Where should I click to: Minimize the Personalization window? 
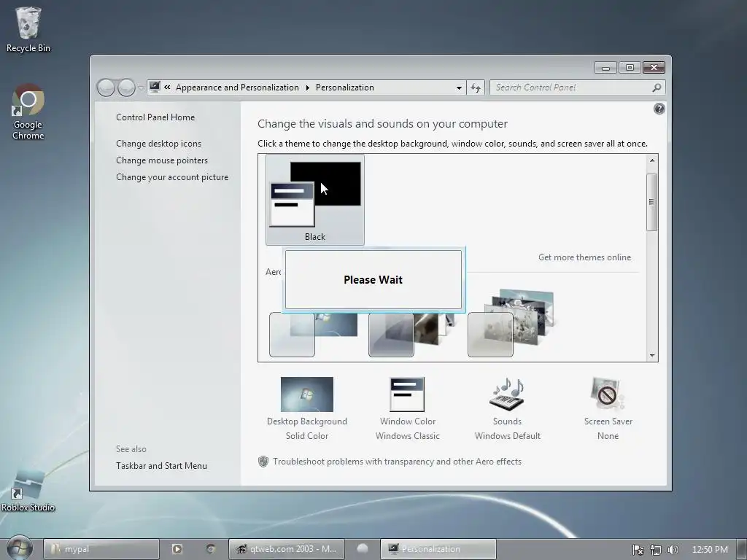[x=605, y=68]
